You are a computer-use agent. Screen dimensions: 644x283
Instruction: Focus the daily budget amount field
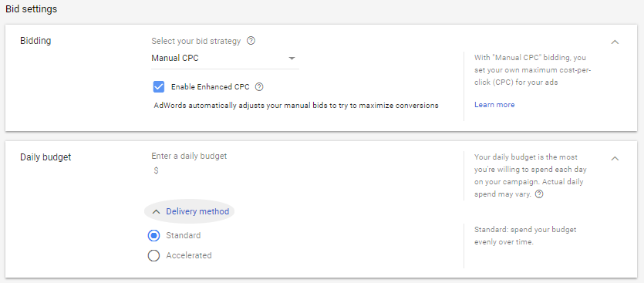225,170
